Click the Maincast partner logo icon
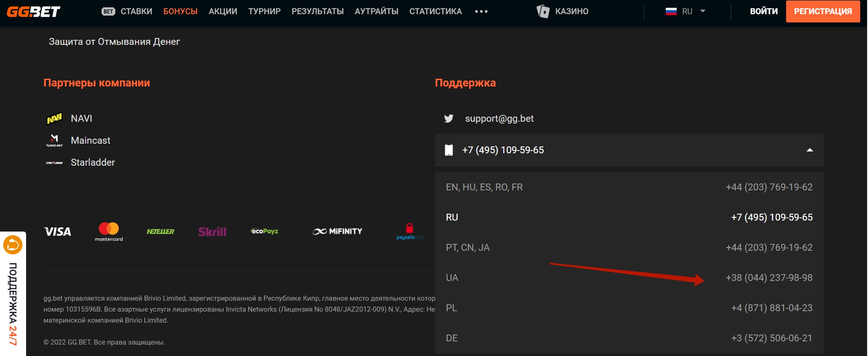 point(54,140)
